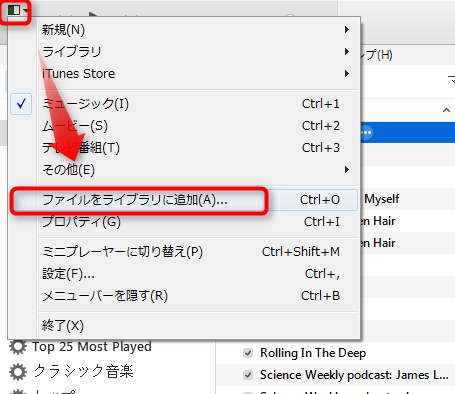Open ヘルプ(H) menu in menu bar
This screenshot has height=394, width=455.
point(377,55)
